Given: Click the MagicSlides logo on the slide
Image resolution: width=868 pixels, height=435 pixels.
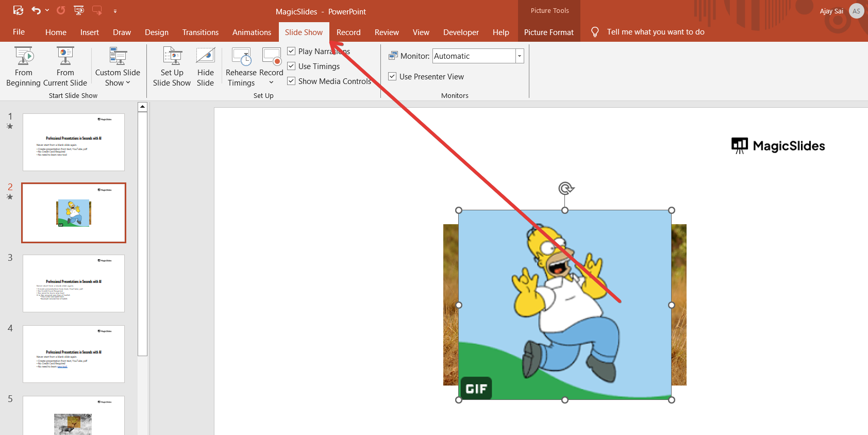Looking at the screenshot, I should pyautogui.click(x=778, y=146).
